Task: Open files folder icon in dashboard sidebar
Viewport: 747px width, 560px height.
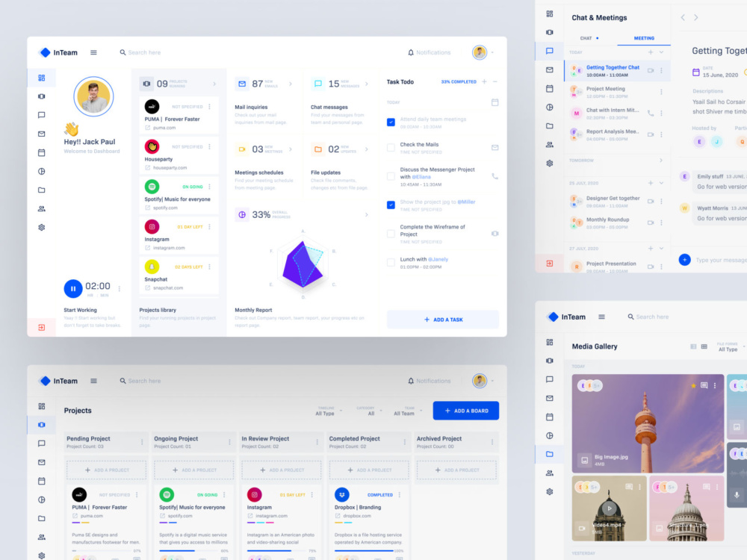Action: point(41,190)
